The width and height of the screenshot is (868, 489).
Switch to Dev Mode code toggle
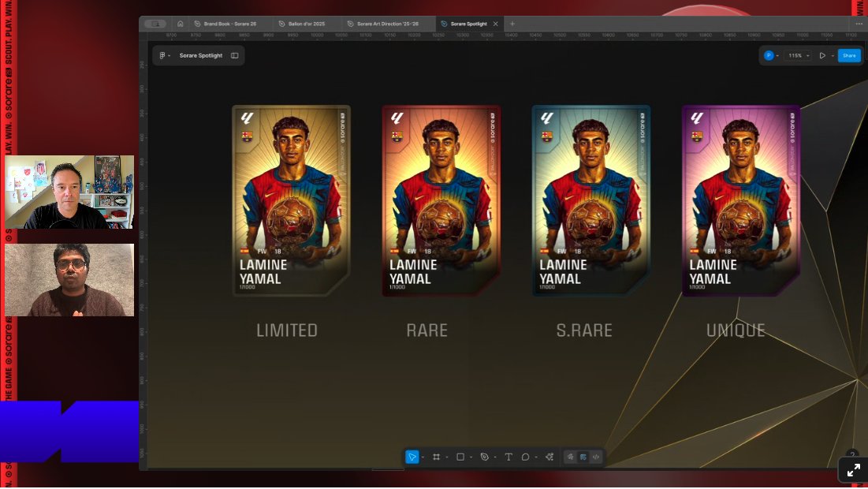point(596,457)
